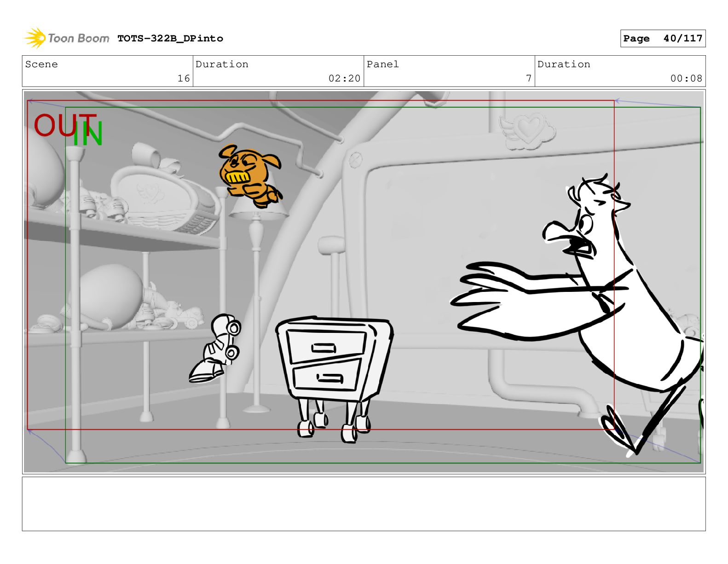This screenshot has width=728, height=564.
Task: Click the empty notes box below the panel
Action: [364, 504]
